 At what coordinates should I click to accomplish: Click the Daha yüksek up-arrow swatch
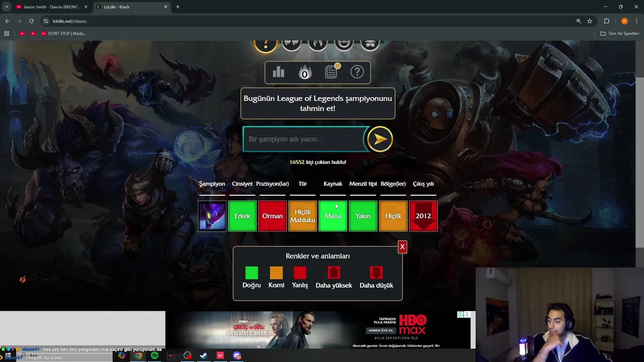(334, 273)
